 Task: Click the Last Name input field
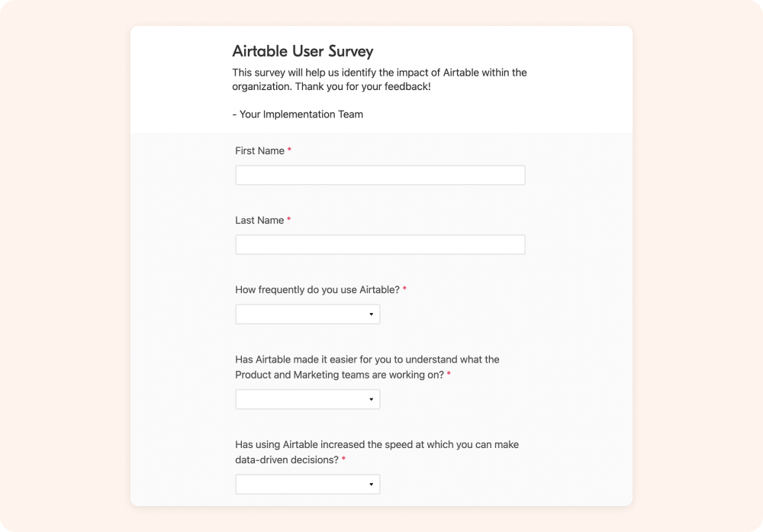[x=379, y=244]
